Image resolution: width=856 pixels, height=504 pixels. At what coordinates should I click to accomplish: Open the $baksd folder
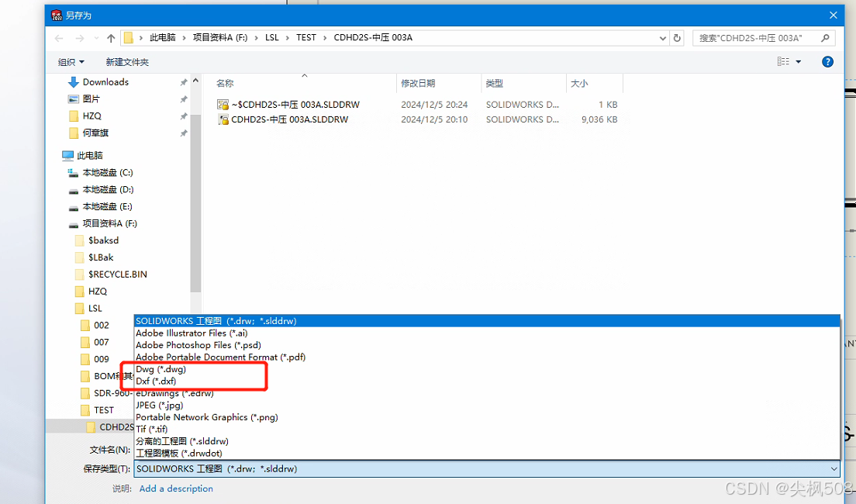pos(103,240)
